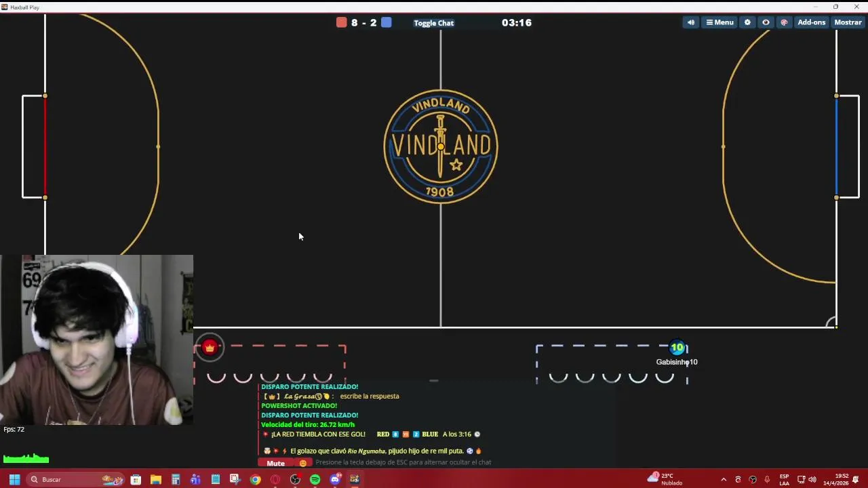Open the Menu button in the top bar
The width and height of the screenshot is (868, 488).
point(719,22)
